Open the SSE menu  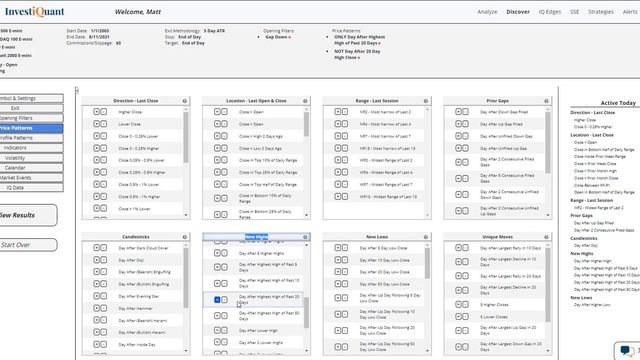[574, 12]
